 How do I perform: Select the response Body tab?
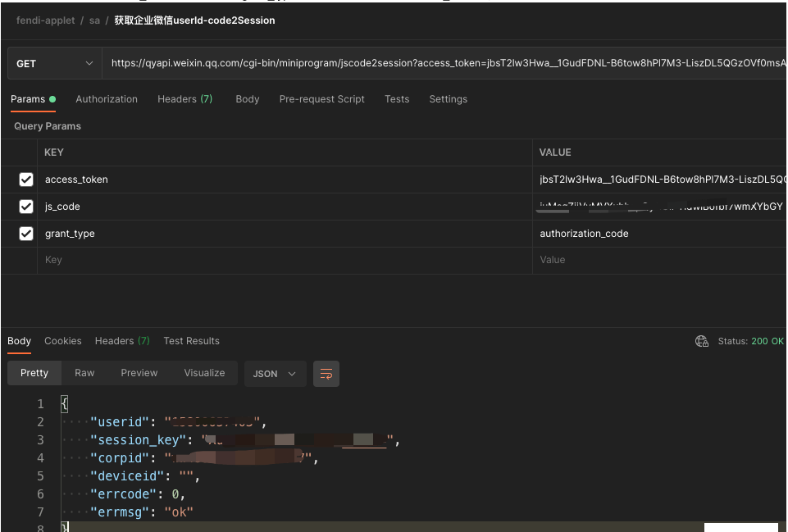click(19, 341)
